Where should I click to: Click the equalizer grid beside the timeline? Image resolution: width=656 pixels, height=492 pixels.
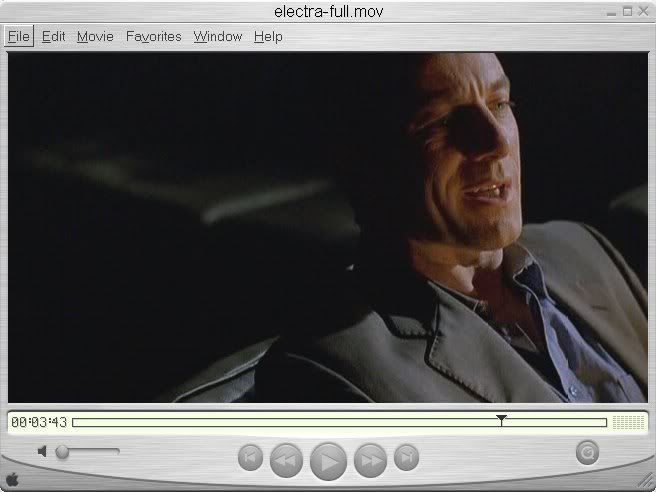click(628, 422)
